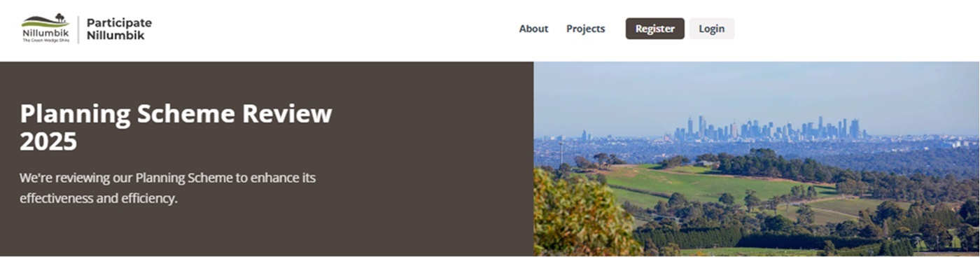Screen dimensions: 980x280
Task: Select the 'The Green Wedge Shire' tagline
Action: click(45, 40)
